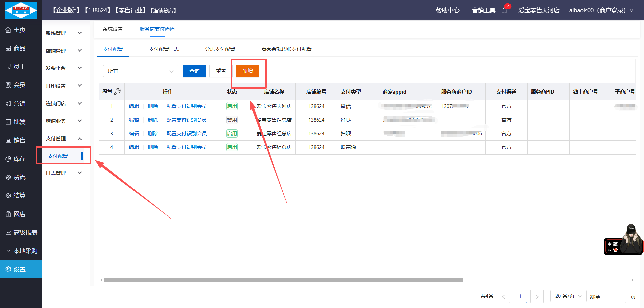Switch to the 分店支付配置 tab
Image resolution: width=644 pixels, height=308 pixels.
pyautogui.click(x=220, y=49)
